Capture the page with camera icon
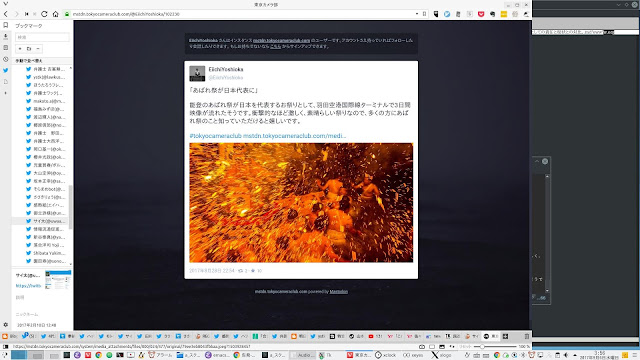Screen dimensions: 640x360 click(x=422, y=347)
